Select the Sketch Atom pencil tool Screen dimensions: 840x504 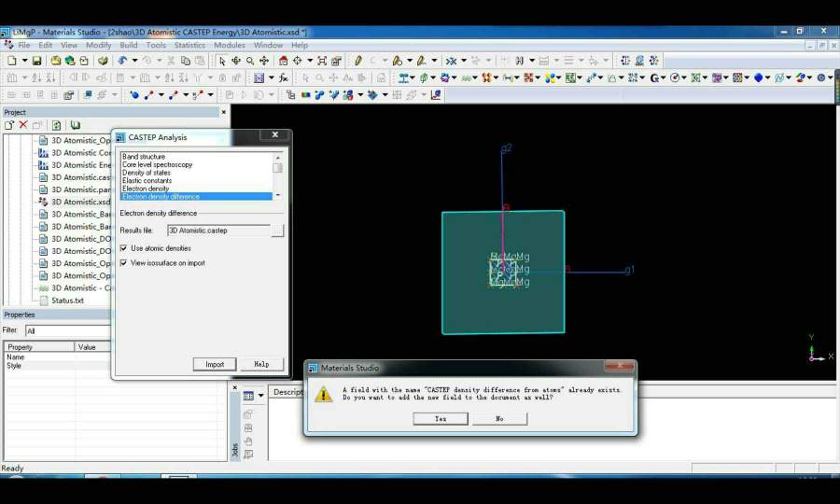tap(358, 61)
